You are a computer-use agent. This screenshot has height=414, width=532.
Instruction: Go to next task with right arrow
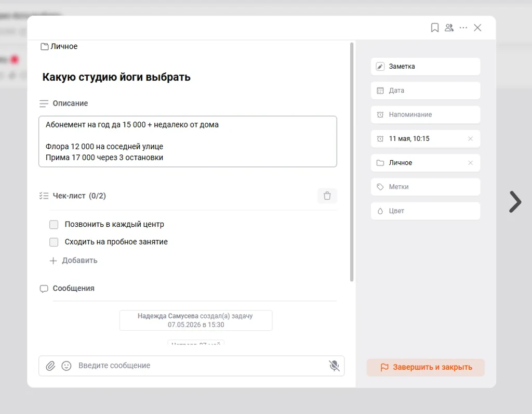point(515,202)
